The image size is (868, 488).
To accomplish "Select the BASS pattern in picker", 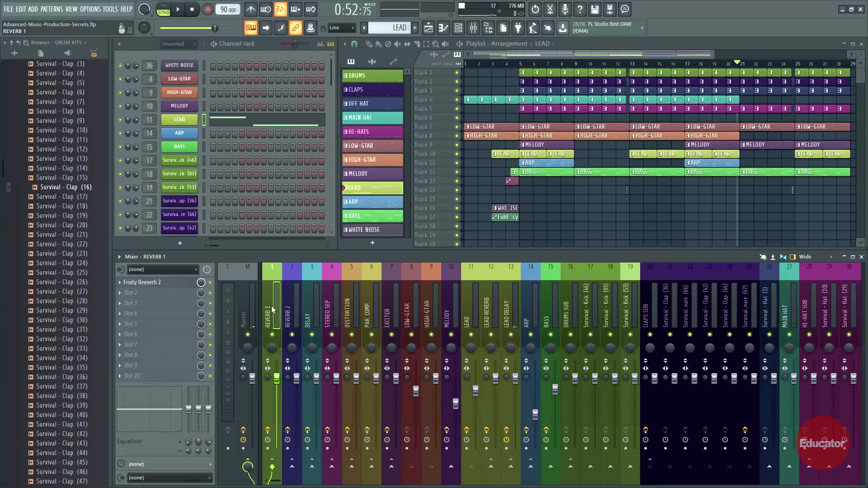I will click(373, 216).
